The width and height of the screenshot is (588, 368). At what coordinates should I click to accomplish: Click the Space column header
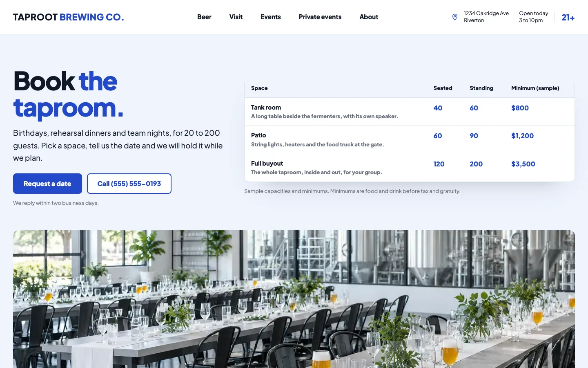[x=259, y=88]
